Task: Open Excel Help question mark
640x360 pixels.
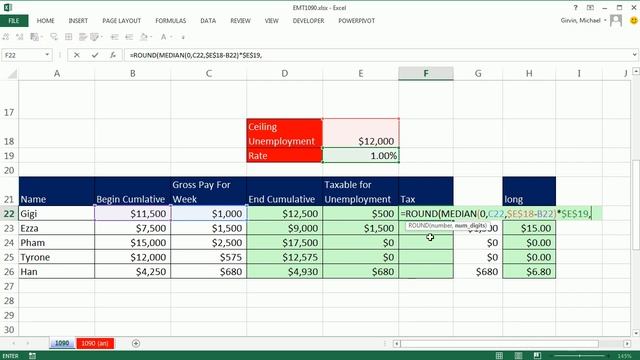Action: click(x=576, y=8)
